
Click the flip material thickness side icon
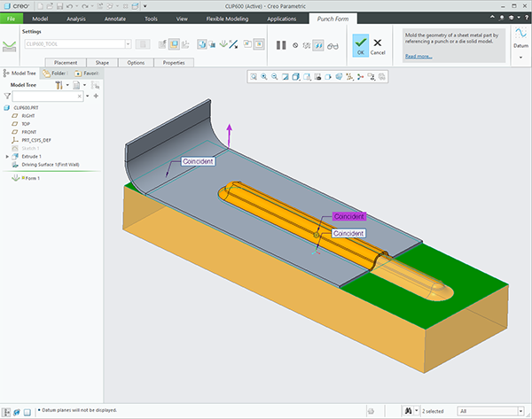pos(233,44)
